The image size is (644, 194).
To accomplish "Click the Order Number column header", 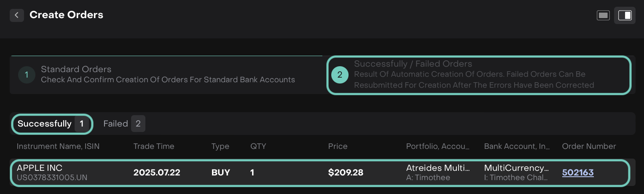I will click(x=589, y=146).
